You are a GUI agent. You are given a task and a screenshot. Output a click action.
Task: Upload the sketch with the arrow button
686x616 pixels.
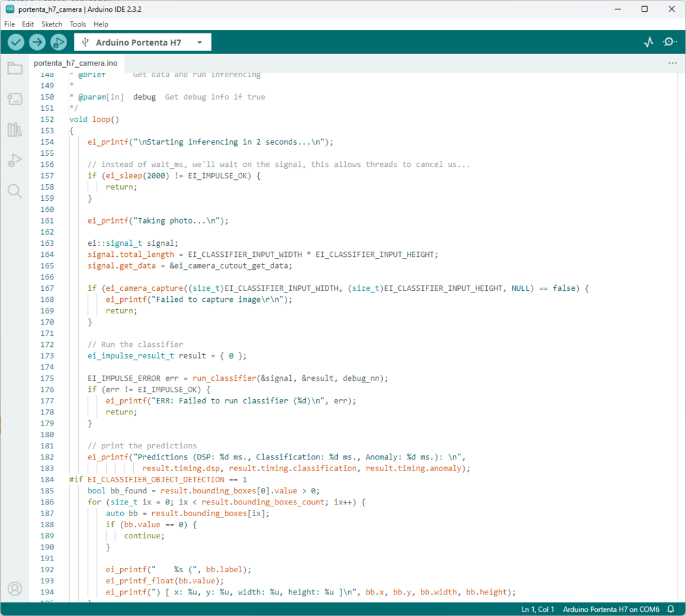pos(37,42)
